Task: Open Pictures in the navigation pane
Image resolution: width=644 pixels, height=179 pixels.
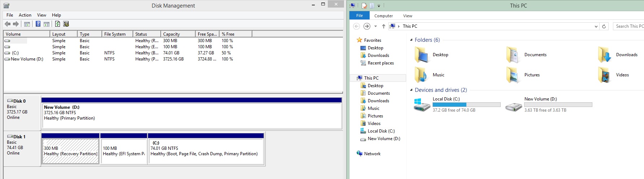Action: point(375,116)
